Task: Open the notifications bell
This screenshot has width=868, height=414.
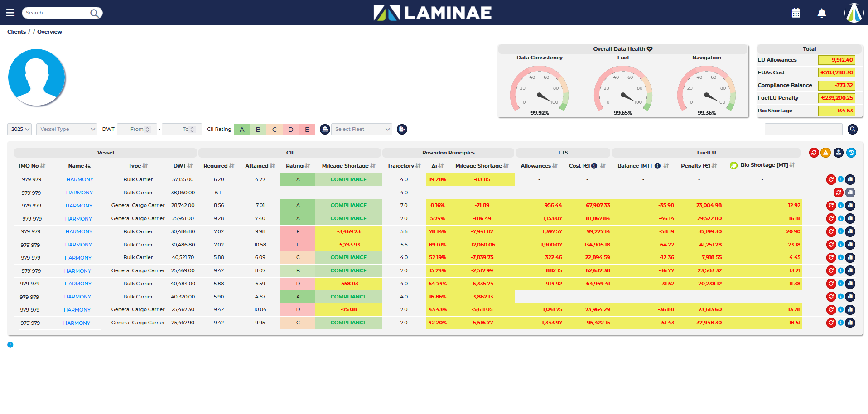Action: pos(822,13)
